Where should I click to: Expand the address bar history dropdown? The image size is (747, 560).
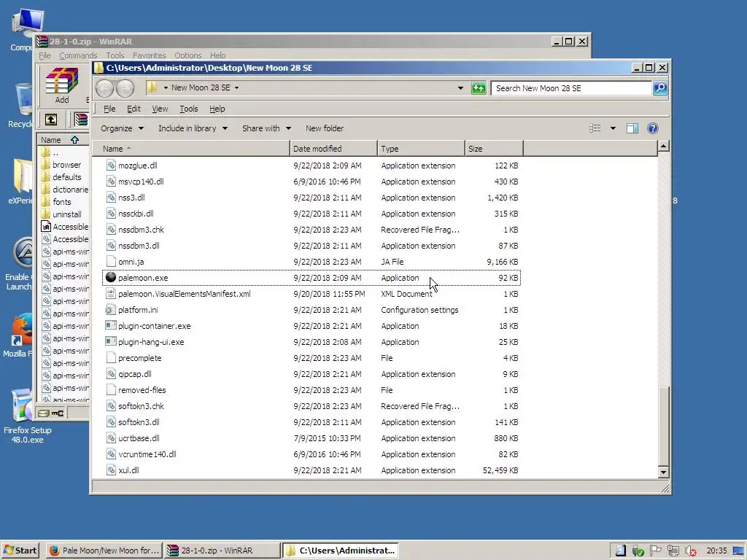click(460, 88)
